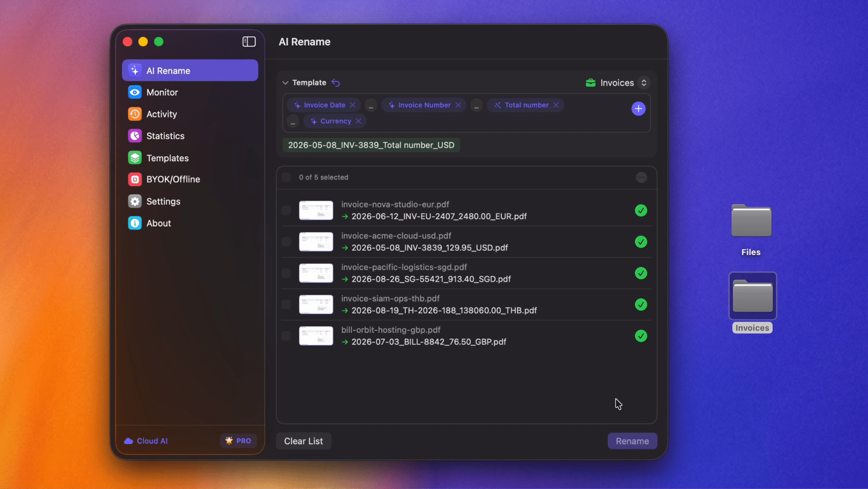
Task: Check the invoice-pacific-logistics-sgd.pdf checkbox
Action: click(x=287, y=273)
